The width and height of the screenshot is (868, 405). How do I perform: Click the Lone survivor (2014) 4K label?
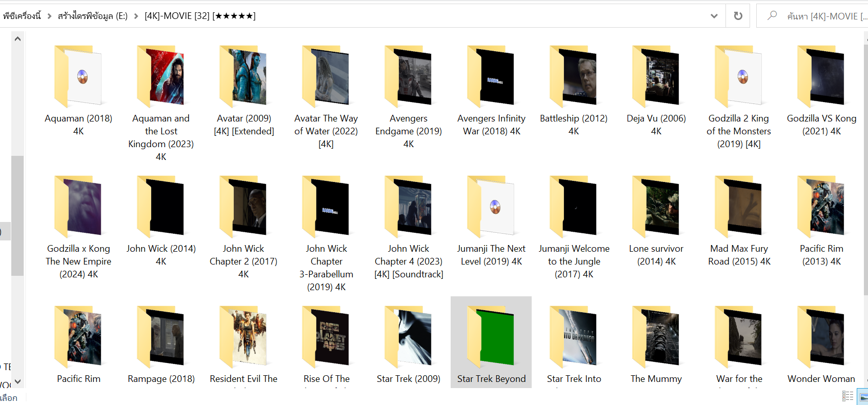[656, 255]
